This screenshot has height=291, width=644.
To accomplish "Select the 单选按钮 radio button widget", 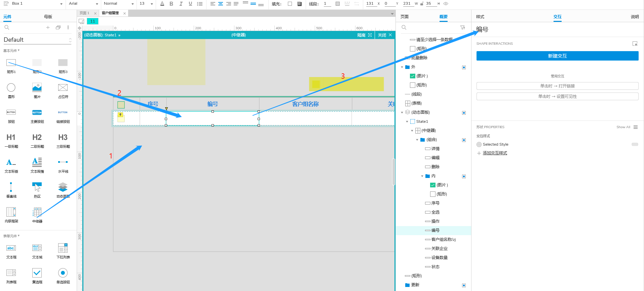I will point(63,276).
